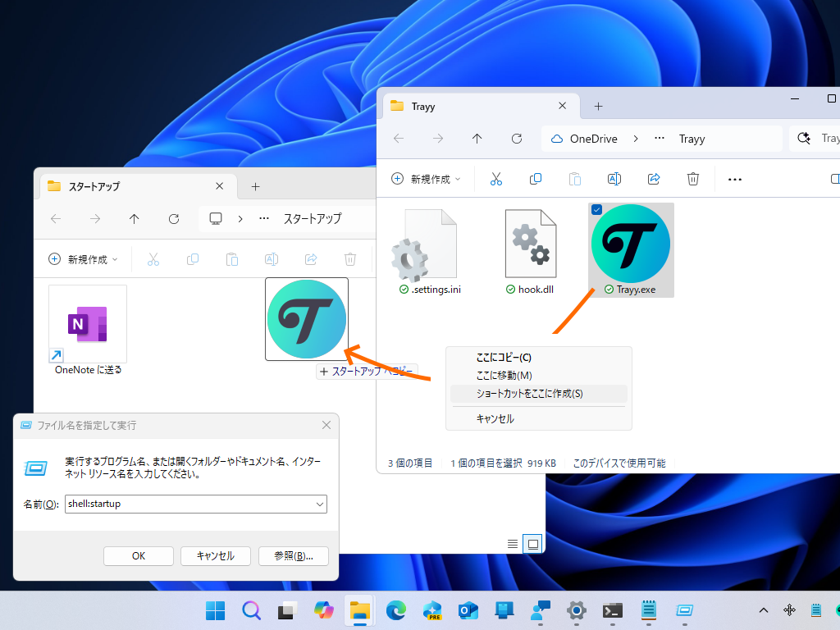Screen dimensions: 840x630
Task: Click inside the 名前 input field
Action: [x=189, y=504]
